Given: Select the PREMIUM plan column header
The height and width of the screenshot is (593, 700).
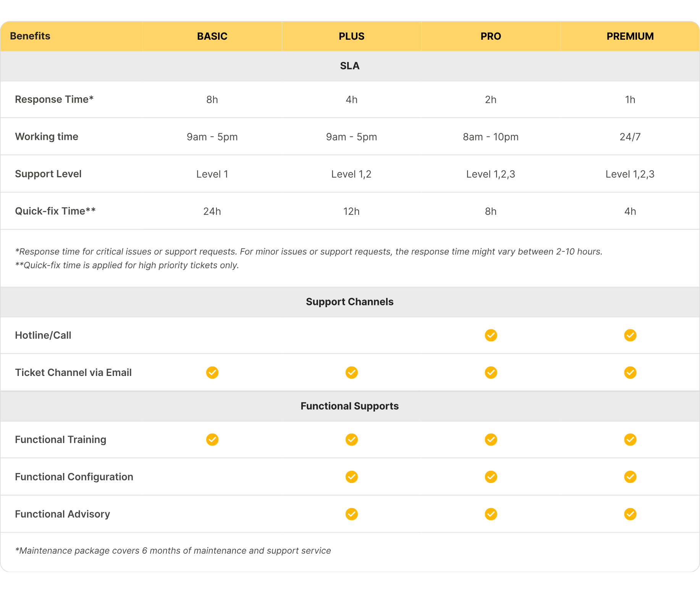Looking at the screenshot, I should pos(630,36).
